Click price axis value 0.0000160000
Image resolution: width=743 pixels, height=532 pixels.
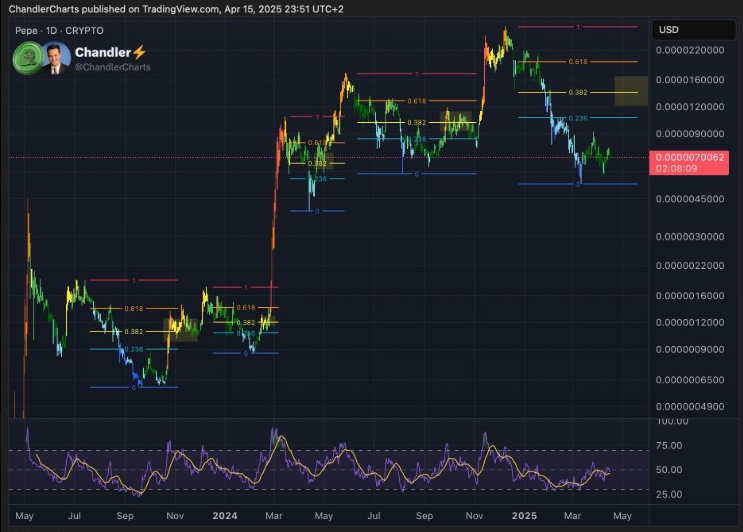690,80
